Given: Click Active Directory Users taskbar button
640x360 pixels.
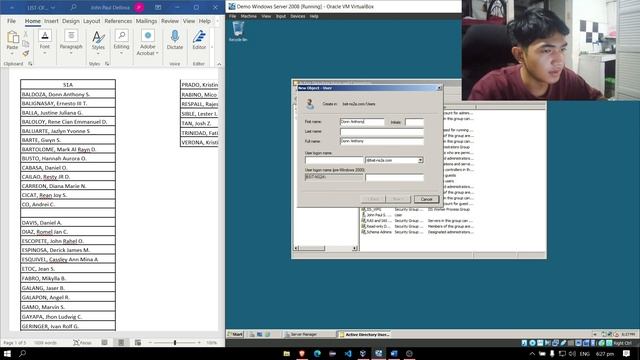Looking at the screenshot, I should click(x=364, y=334).
